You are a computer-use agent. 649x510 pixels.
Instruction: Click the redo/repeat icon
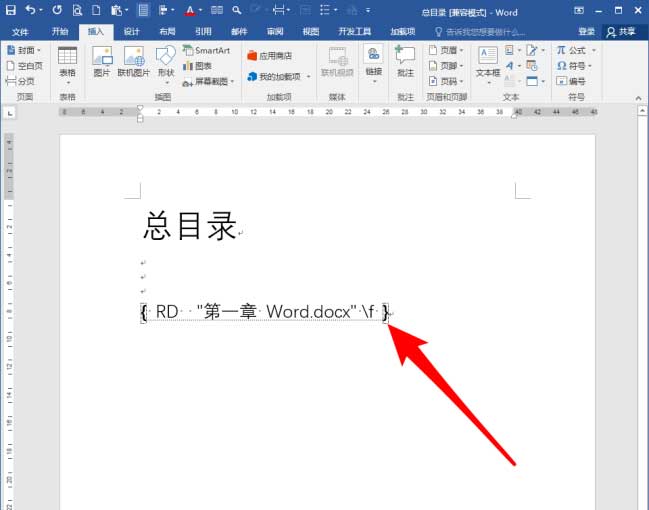[57, 10]
